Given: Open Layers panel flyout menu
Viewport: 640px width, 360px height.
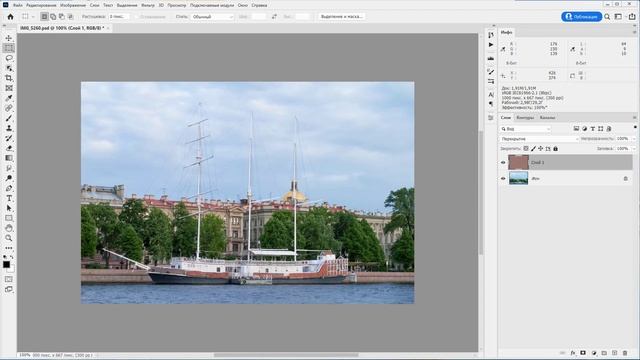Looking at the screenshot, I should (x=634, y=118).
